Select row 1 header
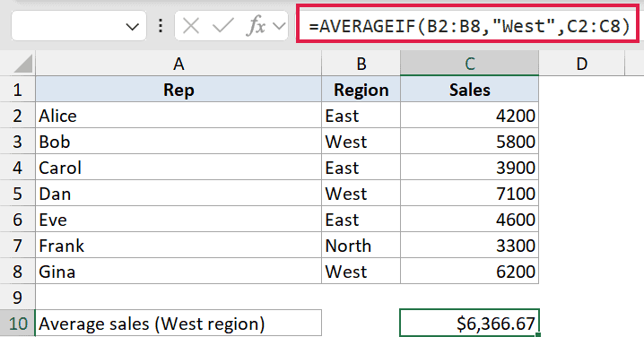Screen dimensions: 644x337 tap(18, 89)
